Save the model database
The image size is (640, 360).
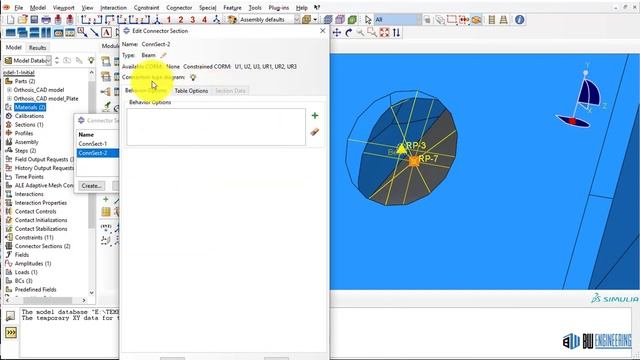click(34, 20)
